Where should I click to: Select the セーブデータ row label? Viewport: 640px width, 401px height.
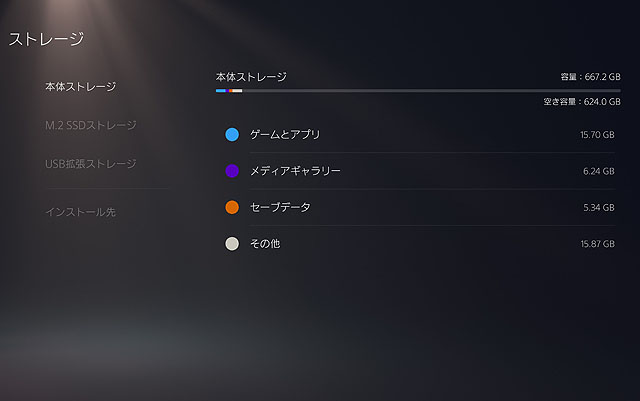(x=280, y=207)
